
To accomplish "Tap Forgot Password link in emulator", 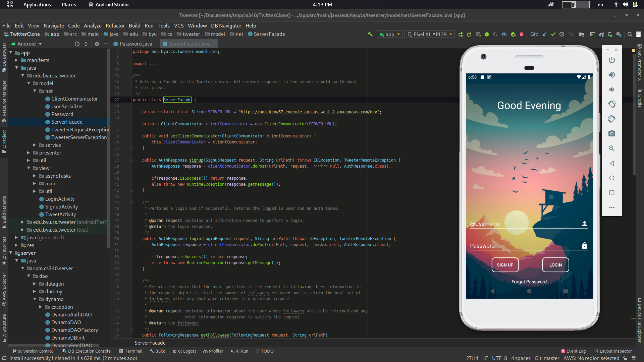I will pyautogui.click(x=529, y=282).
